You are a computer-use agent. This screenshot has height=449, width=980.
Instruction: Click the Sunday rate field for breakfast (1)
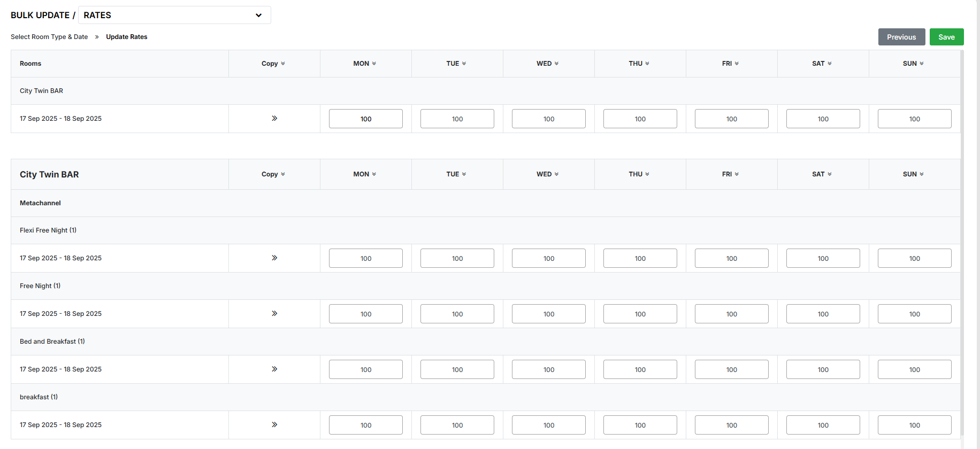[914, 425]
